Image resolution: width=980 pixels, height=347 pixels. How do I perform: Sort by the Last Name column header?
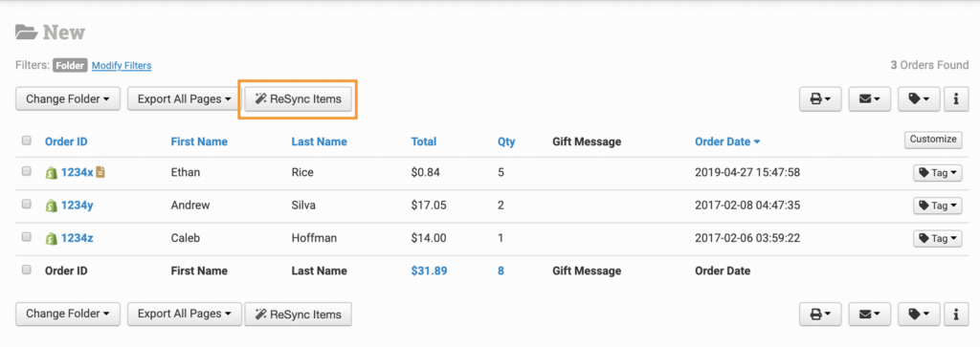[319, 141]
